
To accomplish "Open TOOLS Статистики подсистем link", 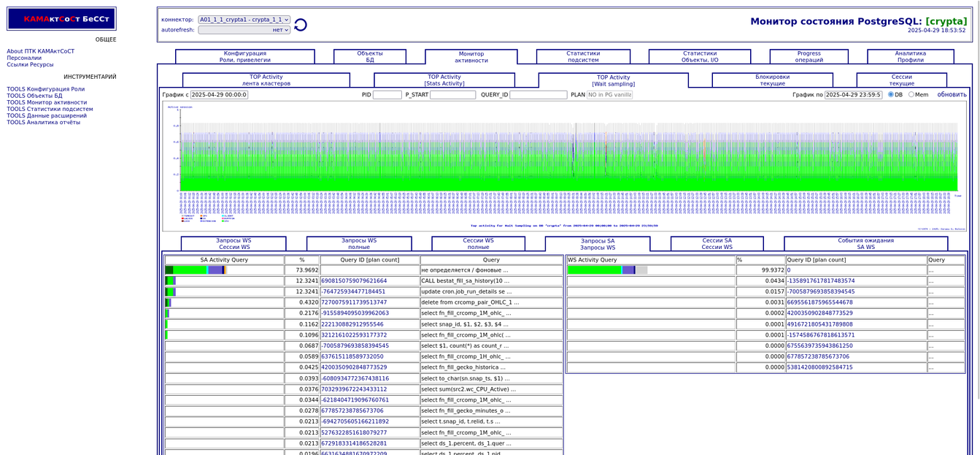I will tap(50, 109).
